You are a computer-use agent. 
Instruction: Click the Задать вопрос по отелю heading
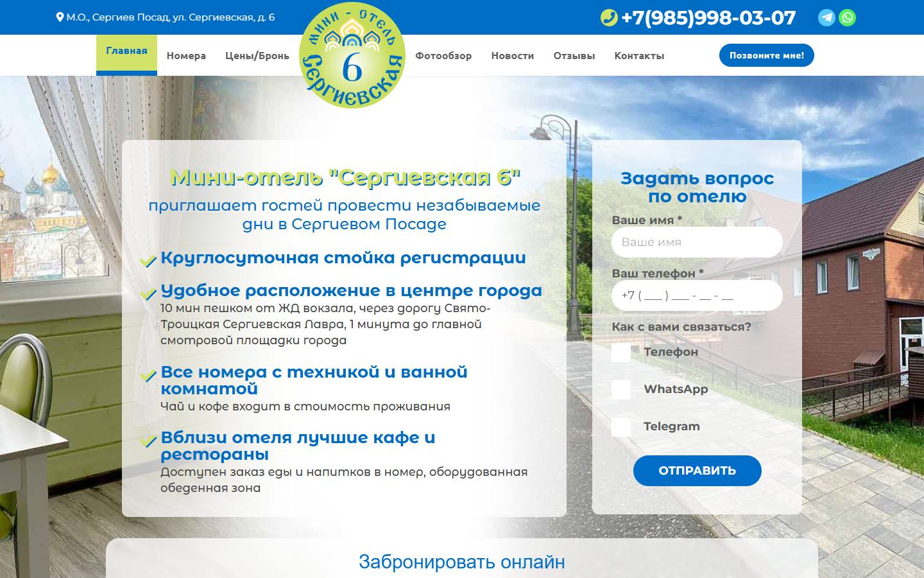[x=697, y=187]
